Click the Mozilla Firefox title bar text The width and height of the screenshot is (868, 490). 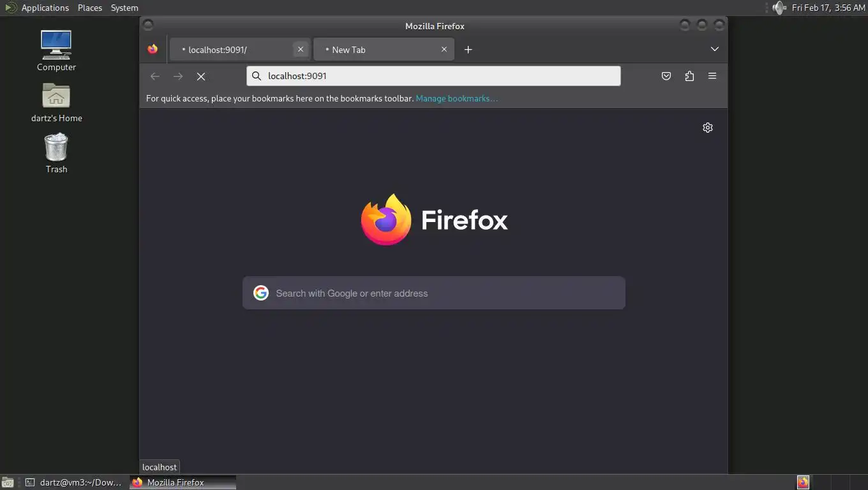click(435, 26)
